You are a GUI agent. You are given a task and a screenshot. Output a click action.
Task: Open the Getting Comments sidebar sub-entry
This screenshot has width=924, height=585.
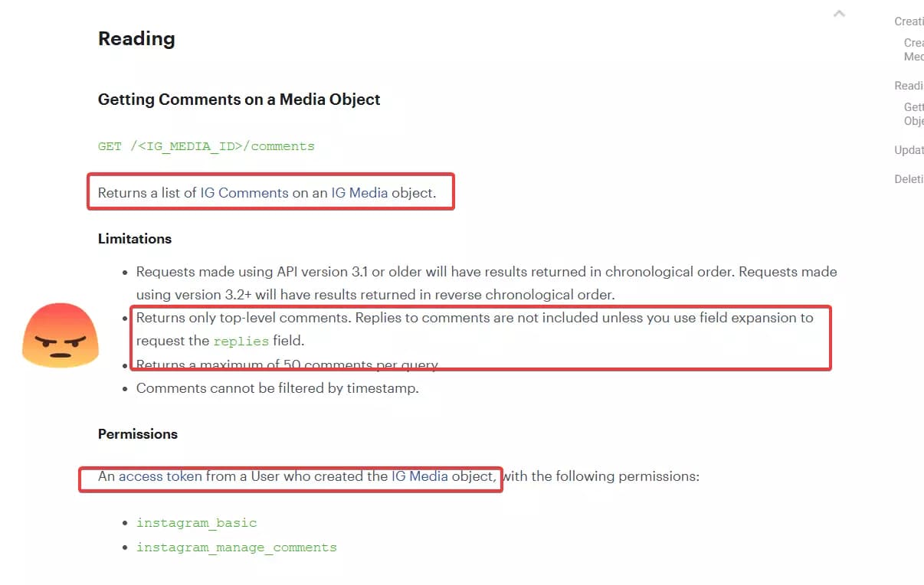[914, 113]
